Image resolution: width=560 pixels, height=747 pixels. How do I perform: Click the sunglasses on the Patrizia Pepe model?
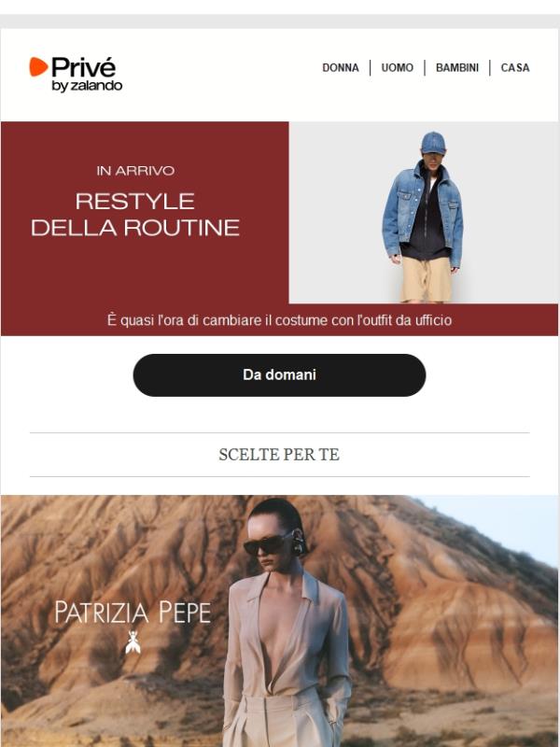[269, 543]
